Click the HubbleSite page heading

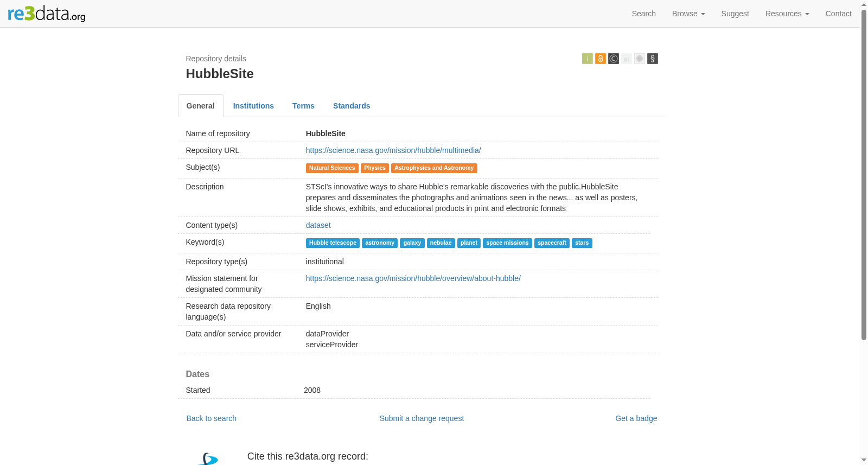[x=220, y=74]
